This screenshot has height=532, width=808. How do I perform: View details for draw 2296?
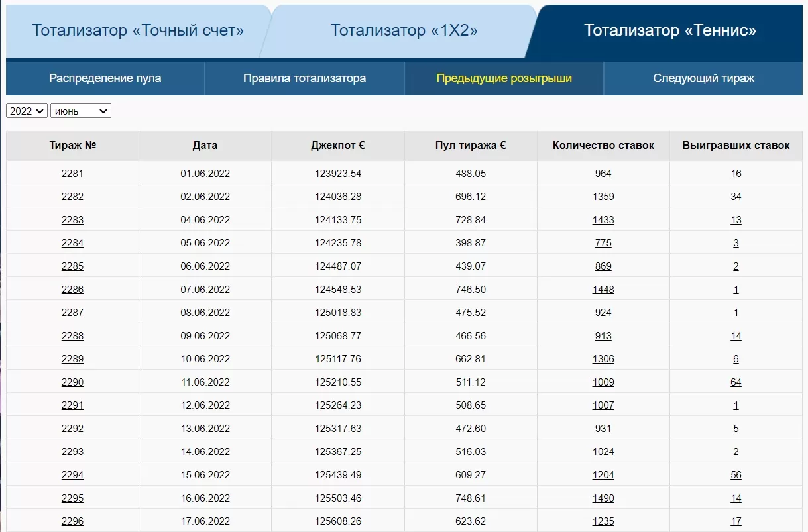(x=72, y=521)
